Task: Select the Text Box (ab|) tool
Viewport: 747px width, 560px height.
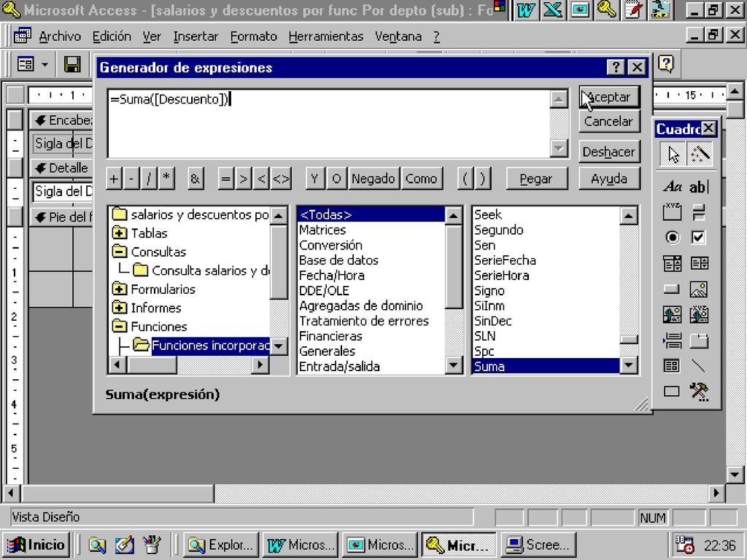Action: 699,187
